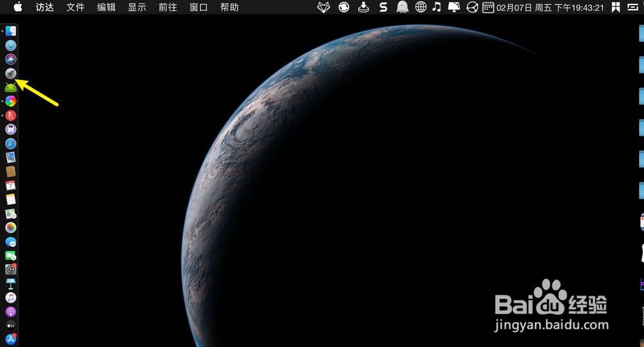Open Messages from the Dock
The image size is (644, 347).
[11, 242]
